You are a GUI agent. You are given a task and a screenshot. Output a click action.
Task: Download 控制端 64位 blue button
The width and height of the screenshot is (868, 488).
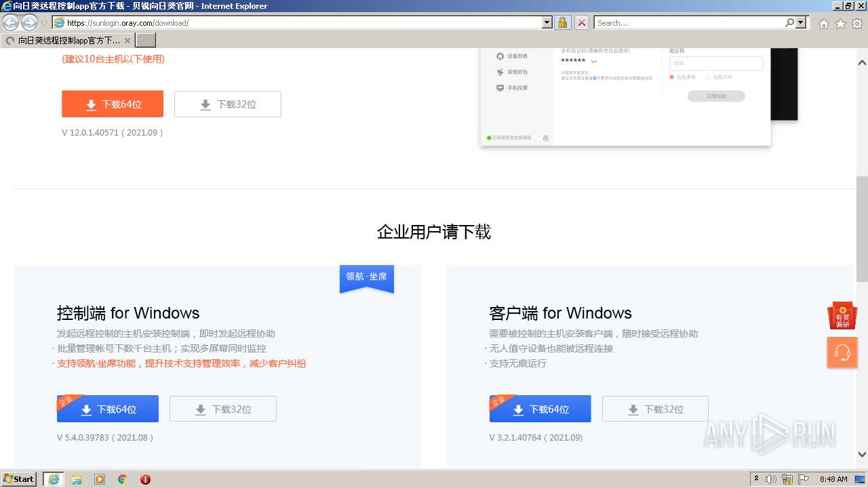tap(108, 409)
